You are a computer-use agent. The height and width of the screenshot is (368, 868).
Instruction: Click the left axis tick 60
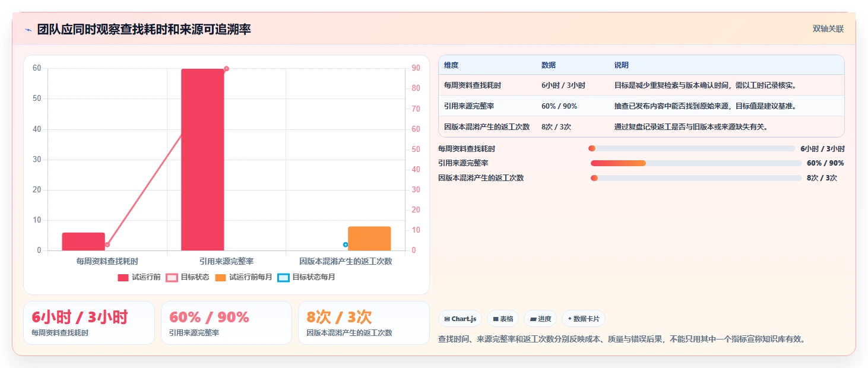tap(37, 68)
